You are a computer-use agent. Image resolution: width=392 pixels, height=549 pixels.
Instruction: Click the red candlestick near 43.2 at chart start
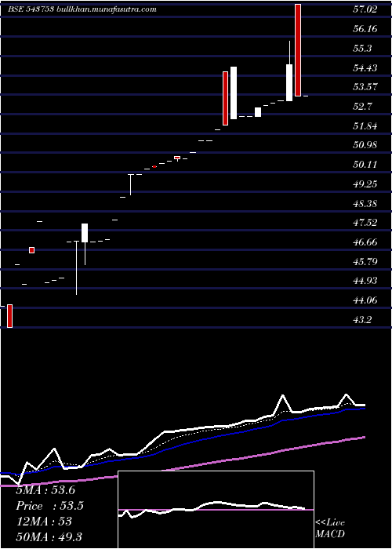9,316
